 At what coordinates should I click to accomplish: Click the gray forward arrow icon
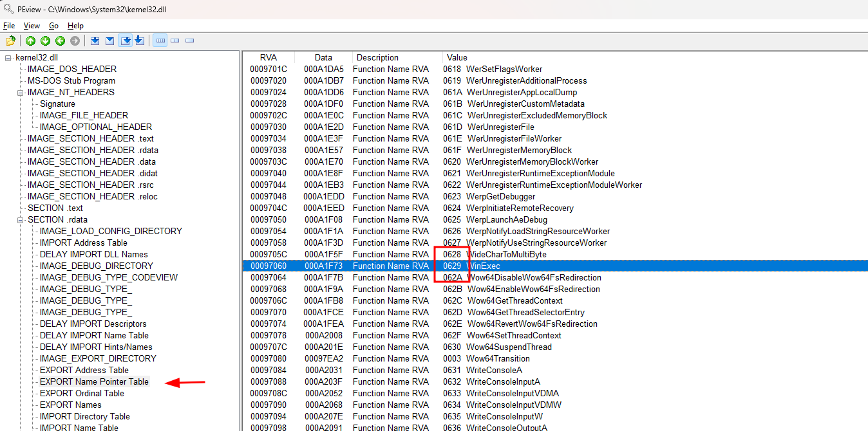pyautogui.click(x=75, y=41)
